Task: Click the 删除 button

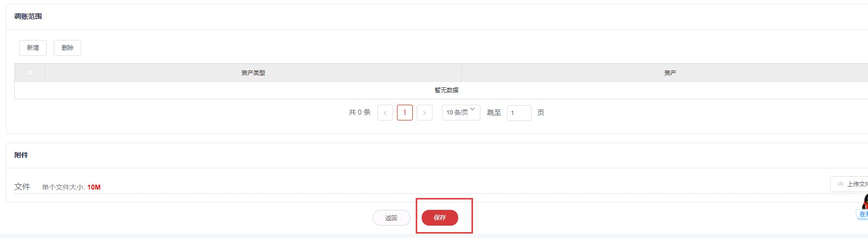Action: tap(68, 48)
